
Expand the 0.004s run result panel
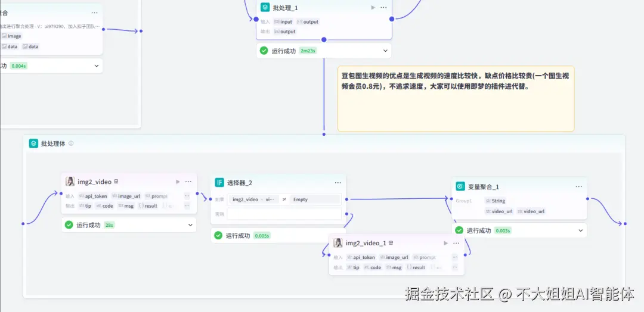pos(97,65)
